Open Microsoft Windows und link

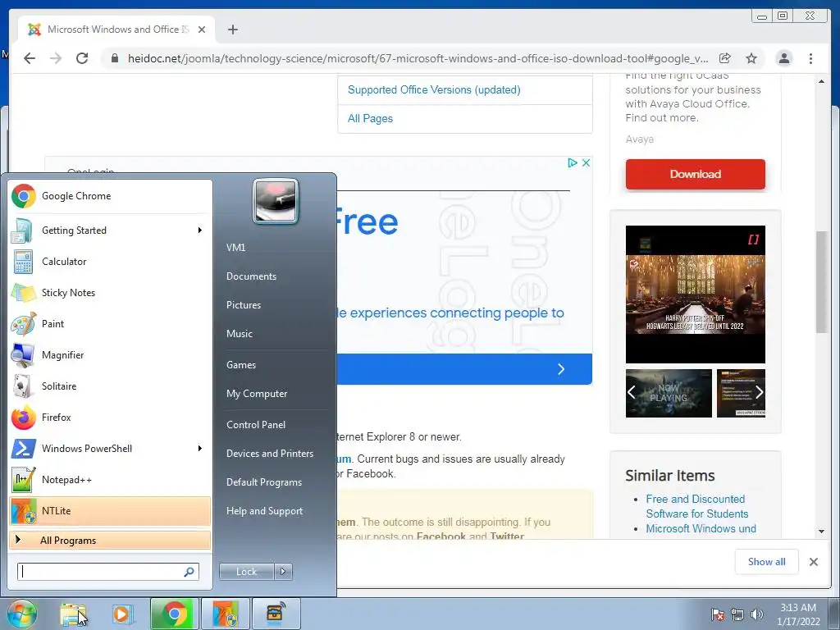coord(701,529)
